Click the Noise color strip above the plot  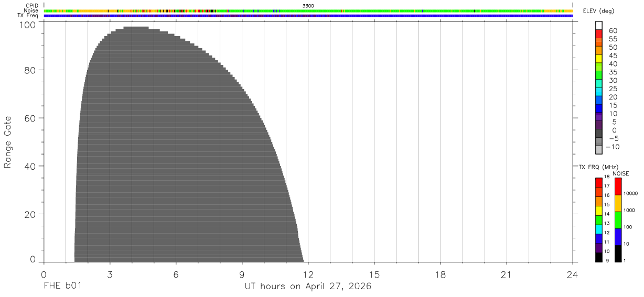click(308, 10)
